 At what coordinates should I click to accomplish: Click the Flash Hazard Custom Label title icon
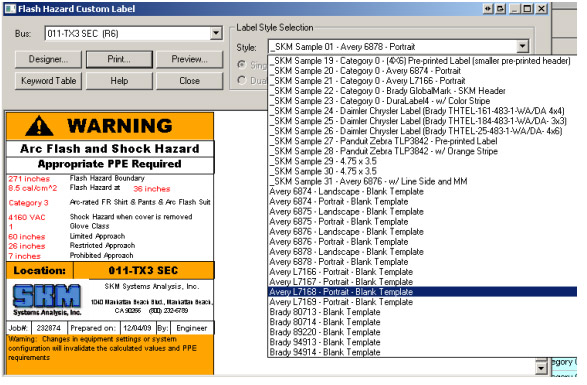tap(10, 9)
